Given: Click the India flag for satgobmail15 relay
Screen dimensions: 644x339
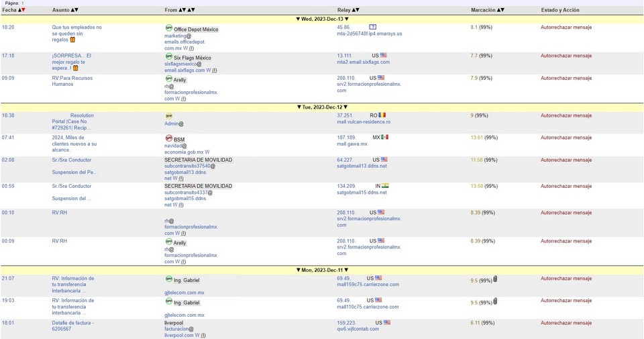Looking at the screenshot, I should point(386,185).
